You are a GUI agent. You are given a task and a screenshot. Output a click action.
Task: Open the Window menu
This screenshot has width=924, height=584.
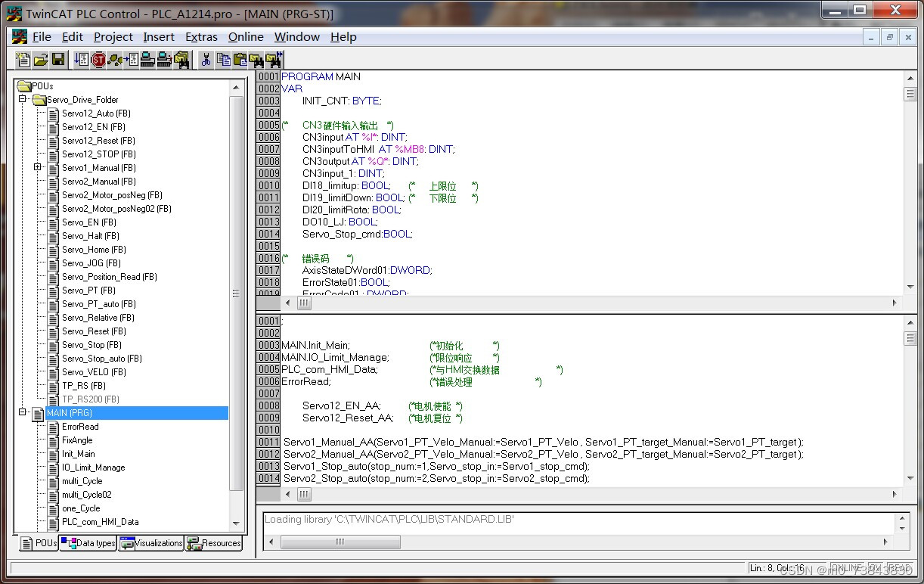pos(297,37)
